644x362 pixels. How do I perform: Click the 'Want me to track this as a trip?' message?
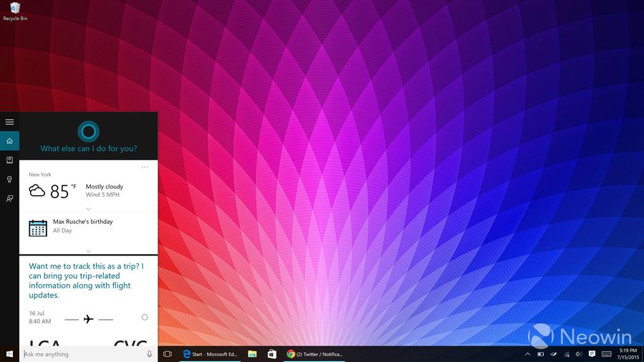[87, 280]
